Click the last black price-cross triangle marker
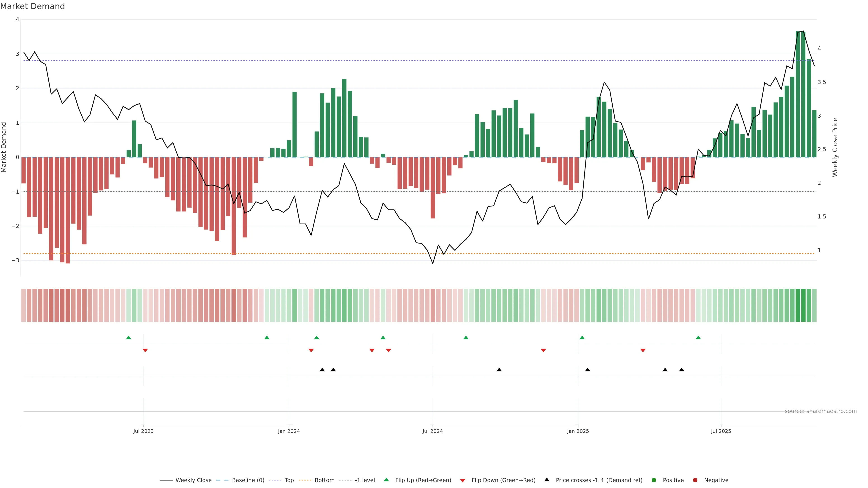Image resolution: width=868 pixels, height=488 pixels. (x=682, y=370)
